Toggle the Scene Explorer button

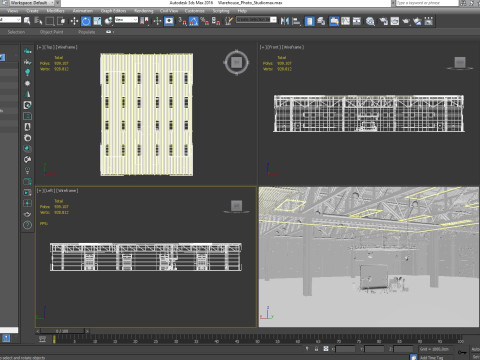(x=309, y=21)
